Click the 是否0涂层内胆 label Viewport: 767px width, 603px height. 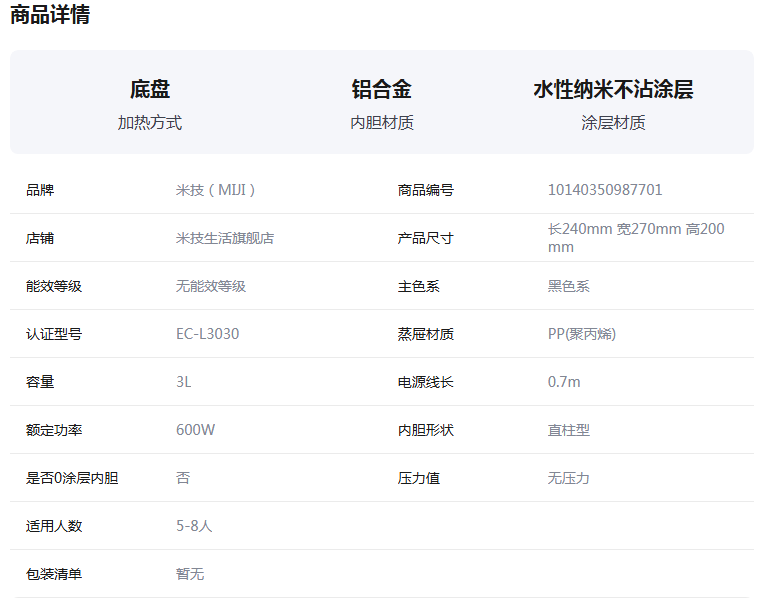pos(72,478)
